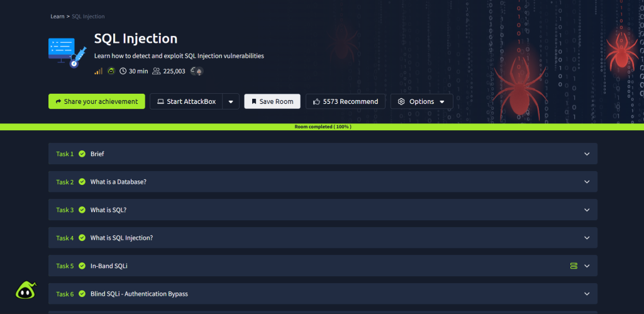Select SQL Injection breadcrumb item
The height and width of the screenshot is (314, 644).
click(x=89, y=16)
